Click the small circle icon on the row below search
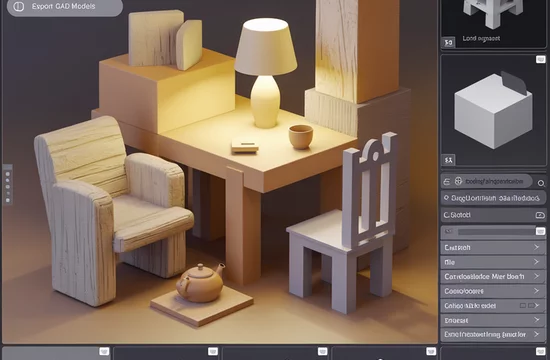This screenshot has width=550, height=360. (x=446, y=198)
